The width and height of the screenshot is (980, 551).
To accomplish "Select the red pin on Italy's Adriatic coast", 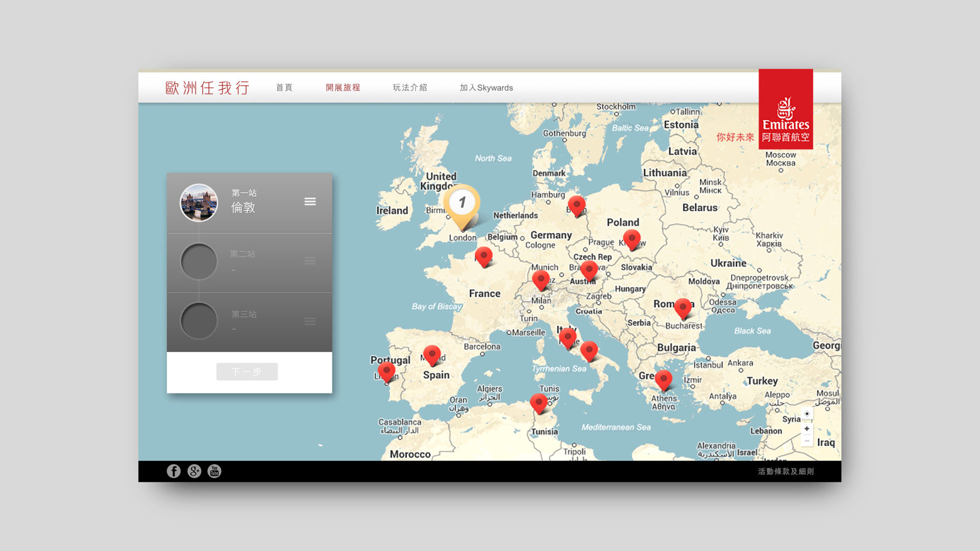I will 589,351.
